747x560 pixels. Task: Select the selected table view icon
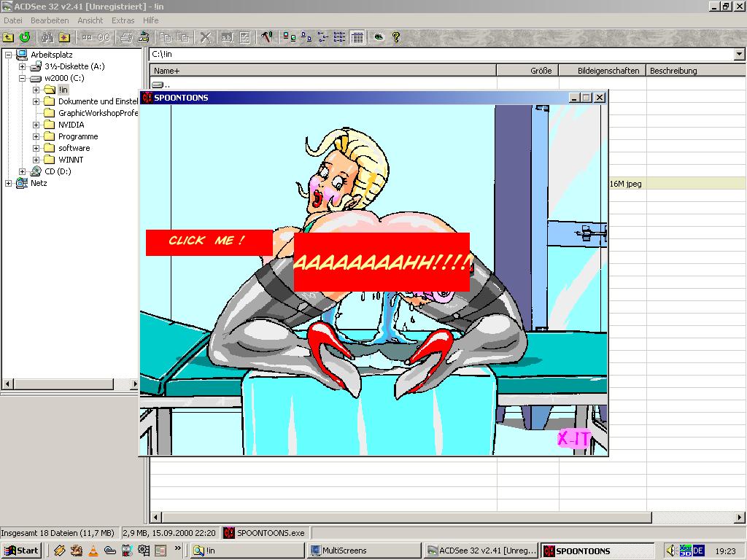click(357, 37)
